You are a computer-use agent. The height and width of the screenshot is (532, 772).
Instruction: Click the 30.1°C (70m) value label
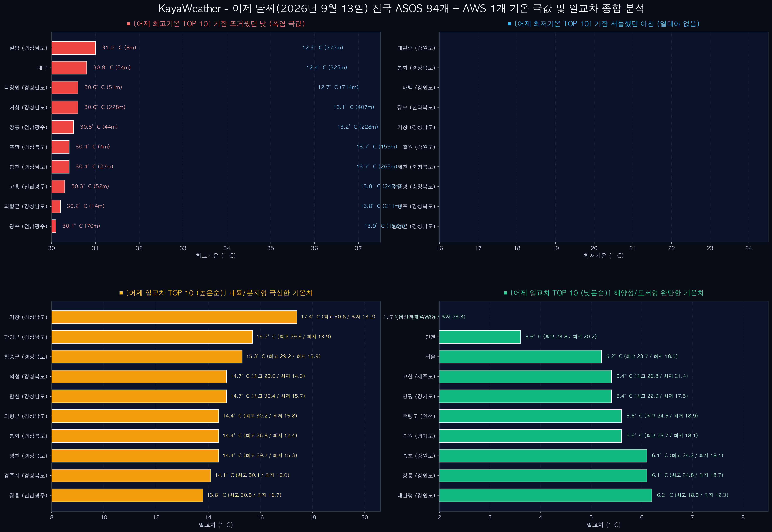click(x=81, y=226)
